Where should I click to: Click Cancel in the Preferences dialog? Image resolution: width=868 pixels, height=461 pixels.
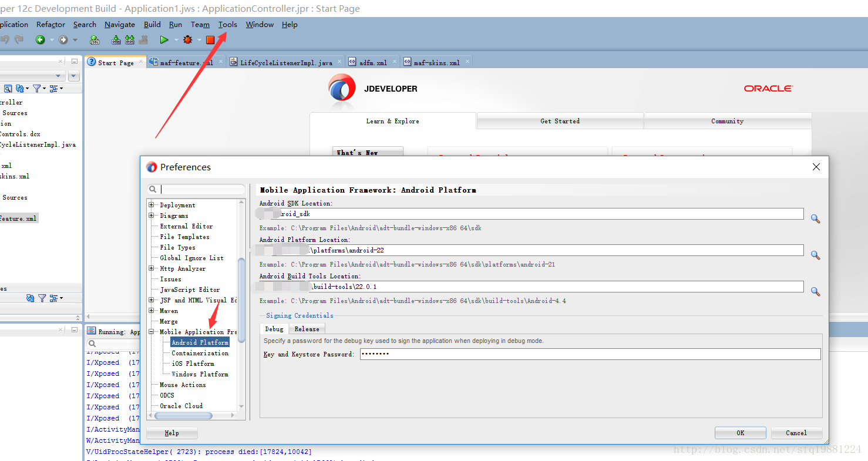coord(796,433)
